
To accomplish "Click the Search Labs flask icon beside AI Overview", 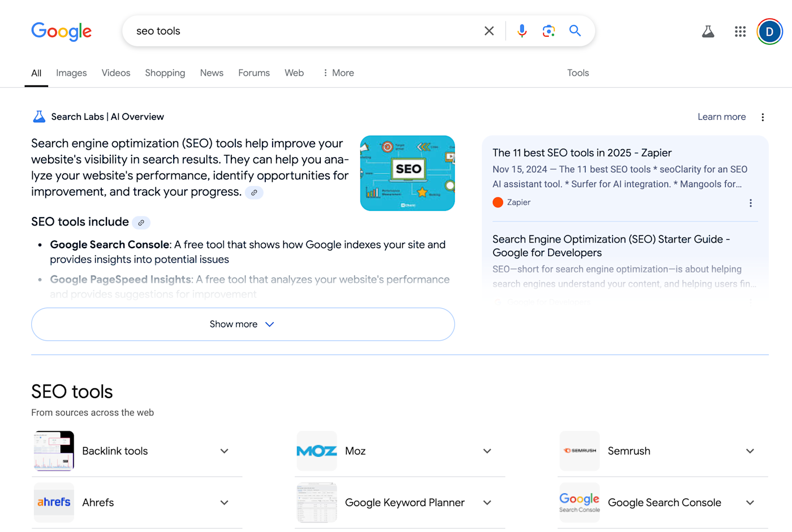I will pos(39,117).
